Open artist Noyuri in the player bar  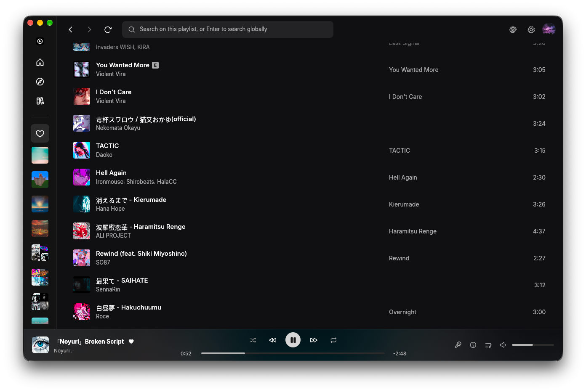63,351
